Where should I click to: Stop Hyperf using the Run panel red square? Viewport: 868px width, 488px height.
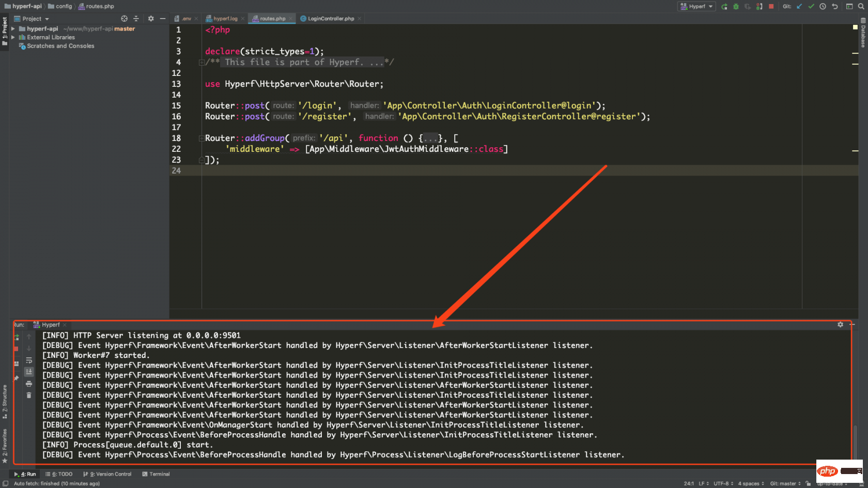pyautogui.click(x=16, y=349)
